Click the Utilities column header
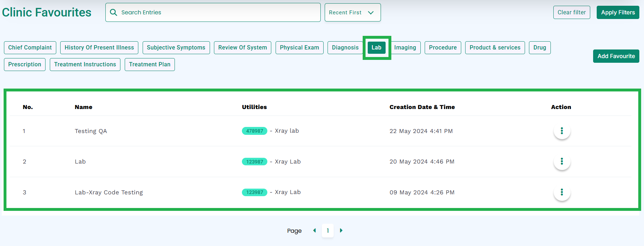Image resolution: width=644 pixels, height=246 pixels. [x=254, y=107]
